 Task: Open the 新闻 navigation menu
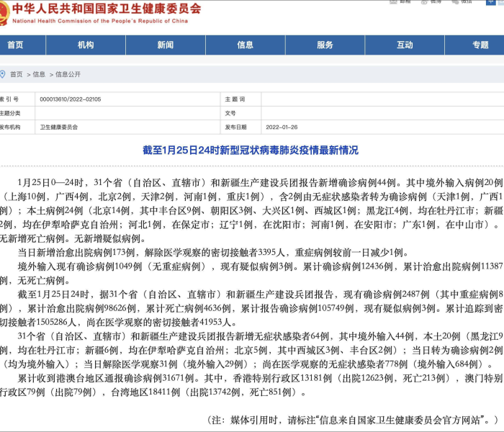pyautogui.click(x=166, y=45)
